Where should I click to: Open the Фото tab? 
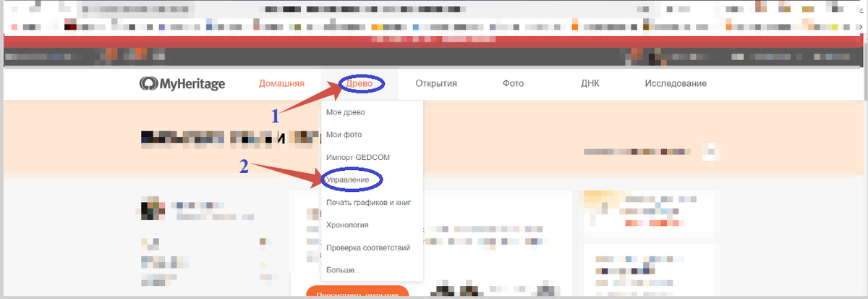point(514,84)
